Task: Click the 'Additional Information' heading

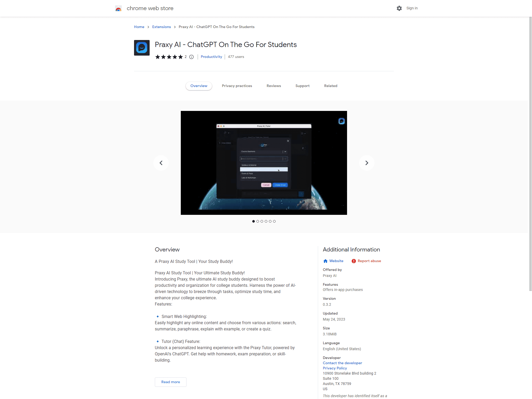Action: (351, 250)
